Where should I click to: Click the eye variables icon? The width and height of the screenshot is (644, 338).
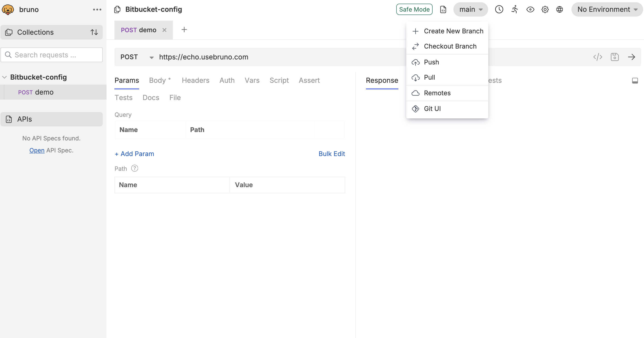(530, 10)
